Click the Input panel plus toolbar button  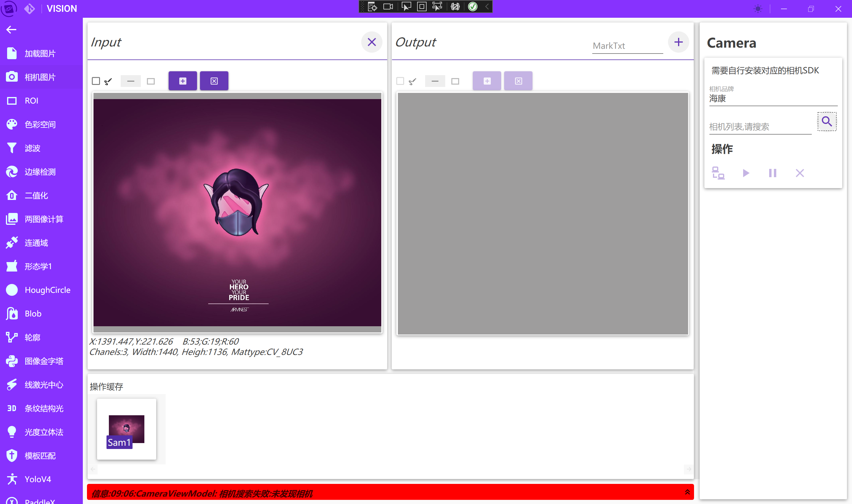(x=183, y=81)
